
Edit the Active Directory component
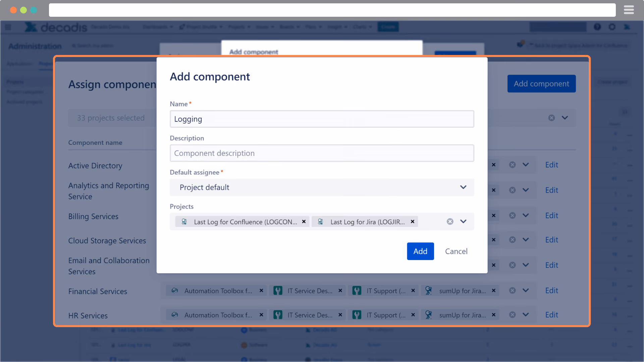pos(551,165)
